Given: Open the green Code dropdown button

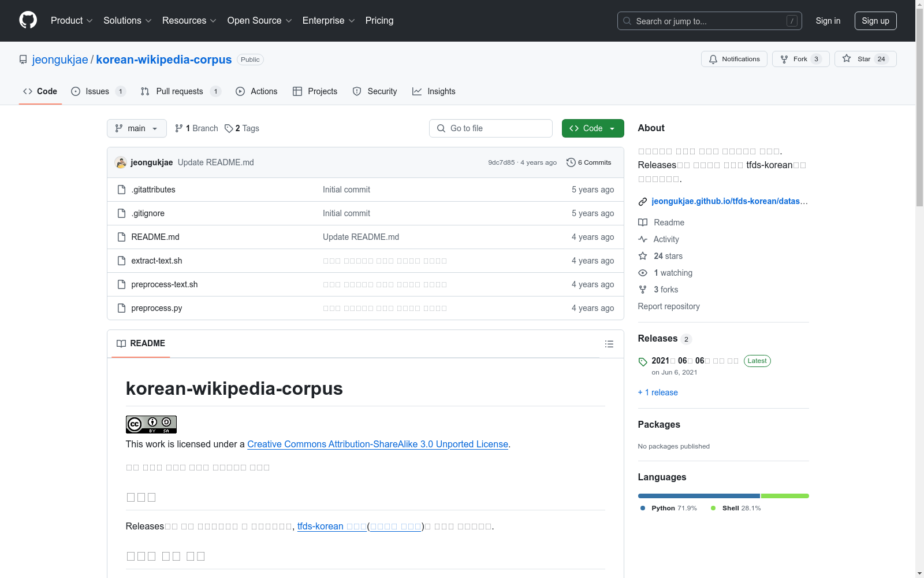Looking at the screenshot, I should tap(593, 128).
